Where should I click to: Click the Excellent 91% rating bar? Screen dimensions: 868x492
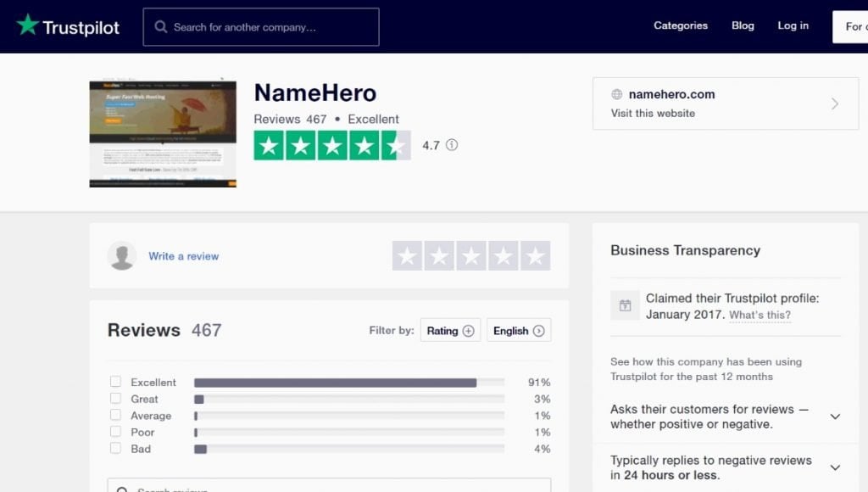pyautogui.click(x=349, y=383)
